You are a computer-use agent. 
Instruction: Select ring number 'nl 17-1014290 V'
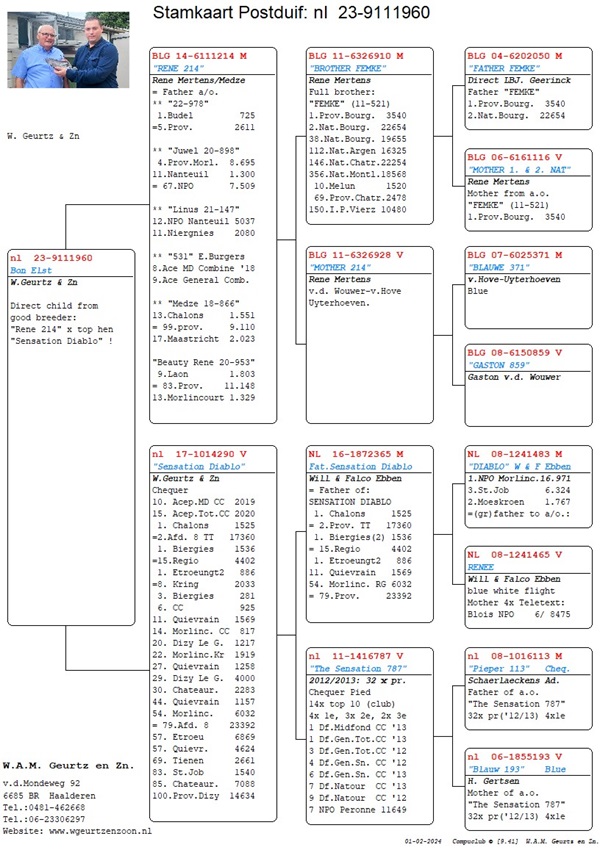click(x=199, y=454)
